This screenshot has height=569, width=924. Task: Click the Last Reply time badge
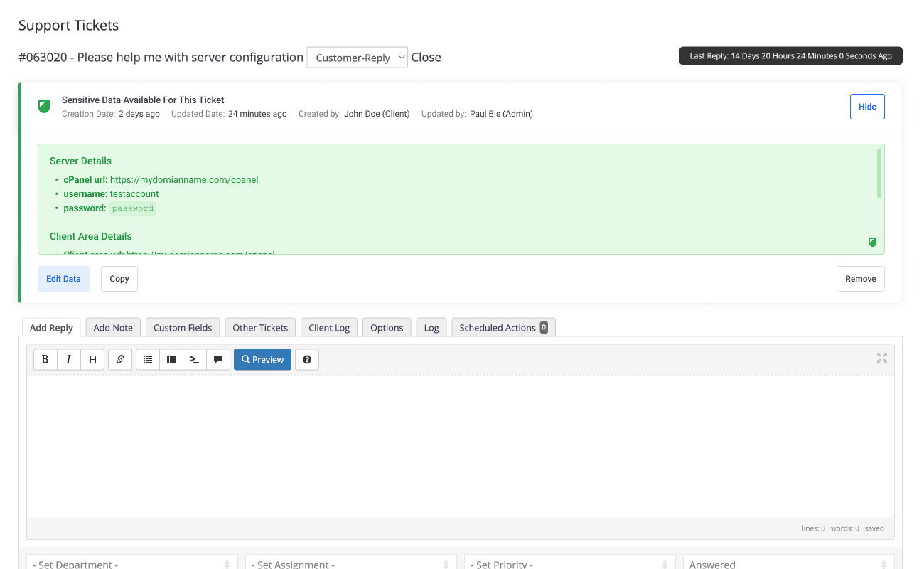click(790, 56)
